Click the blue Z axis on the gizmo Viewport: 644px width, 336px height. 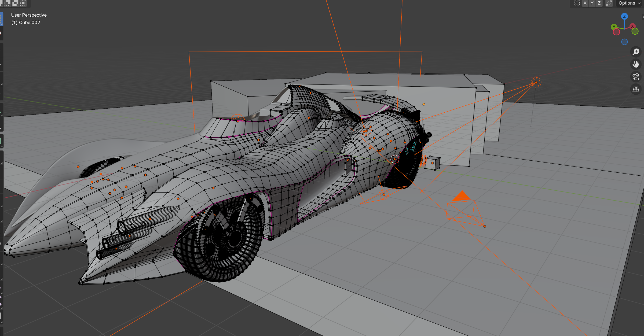[624, 16]
